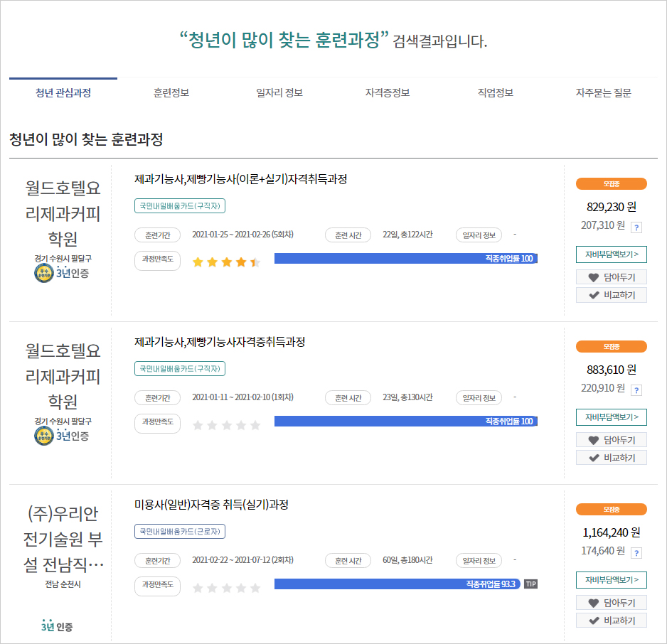Image resolution: width=667 pixels, height=644 pixels.
Task: Click the 모집중 badge on the 미용사 course
Action: tap(612, 510)
